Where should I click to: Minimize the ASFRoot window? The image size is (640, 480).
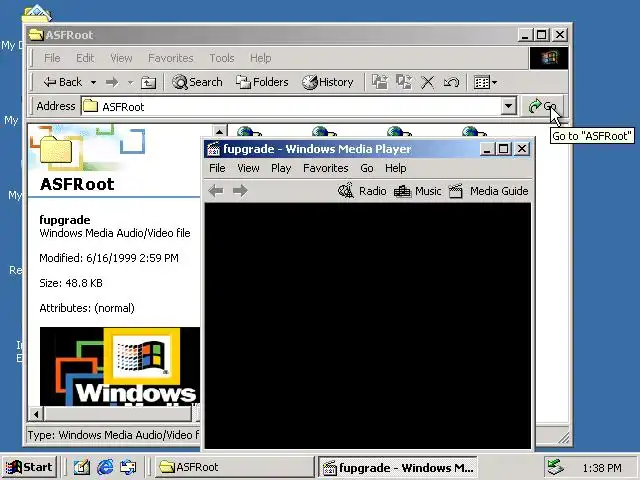[x=525, y=35]
